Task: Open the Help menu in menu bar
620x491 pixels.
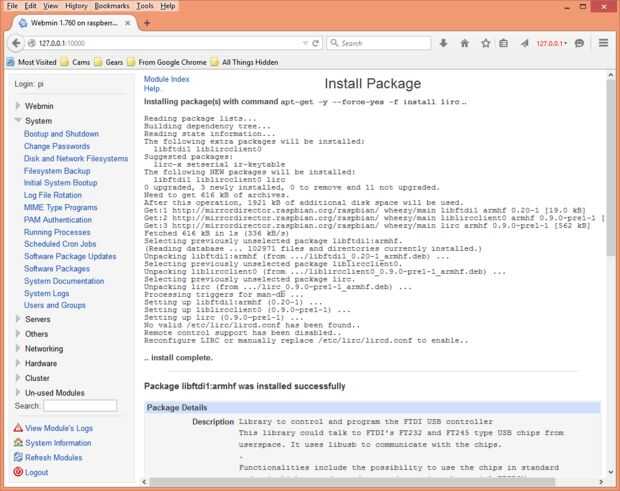Action: point(168,6)
